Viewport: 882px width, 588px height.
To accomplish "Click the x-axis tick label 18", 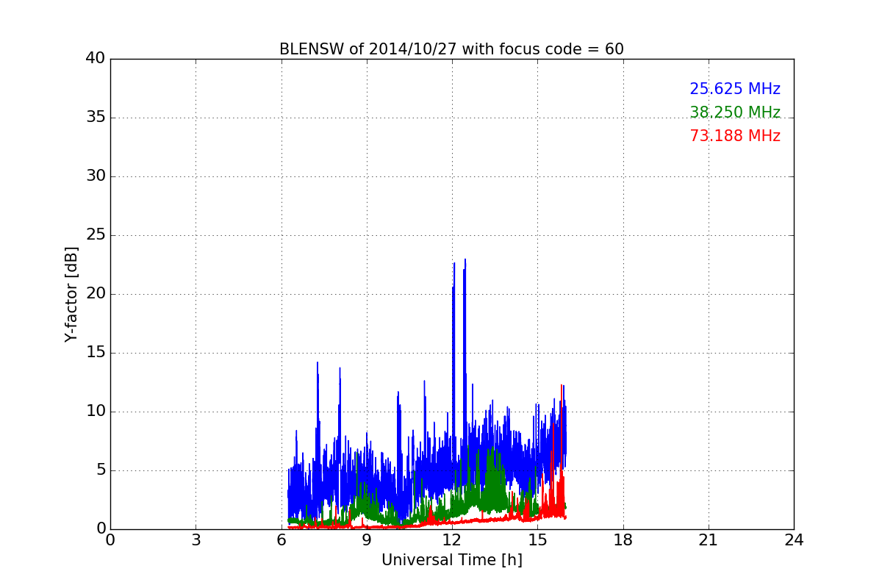I will click(x=623, y=540).
